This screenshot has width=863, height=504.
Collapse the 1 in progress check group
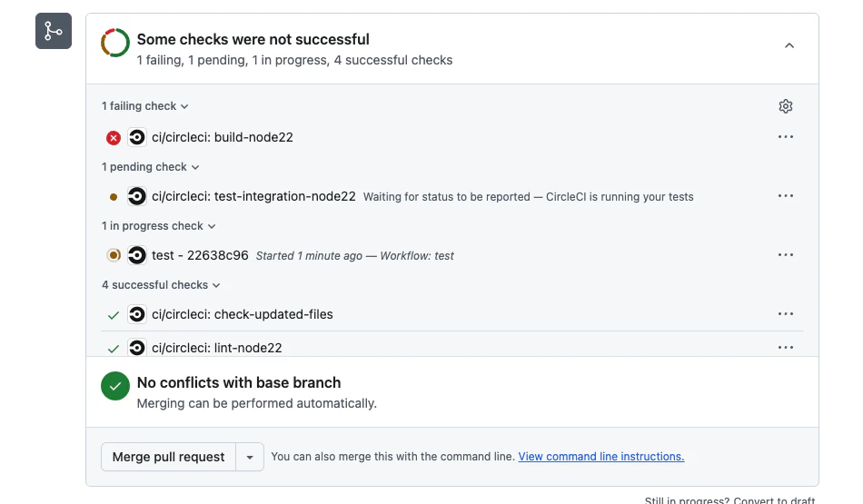tap(159, 226)
